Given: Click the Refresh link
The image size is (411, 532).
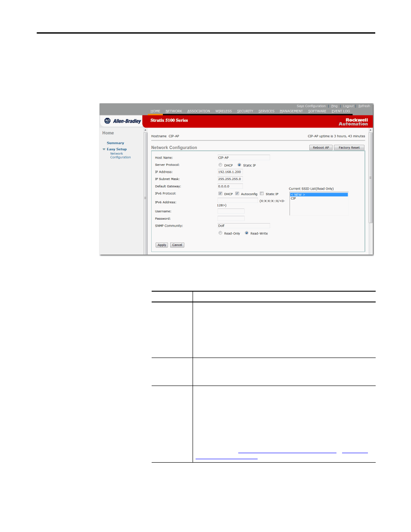Looking at the screenshot, I should [364, 106].
